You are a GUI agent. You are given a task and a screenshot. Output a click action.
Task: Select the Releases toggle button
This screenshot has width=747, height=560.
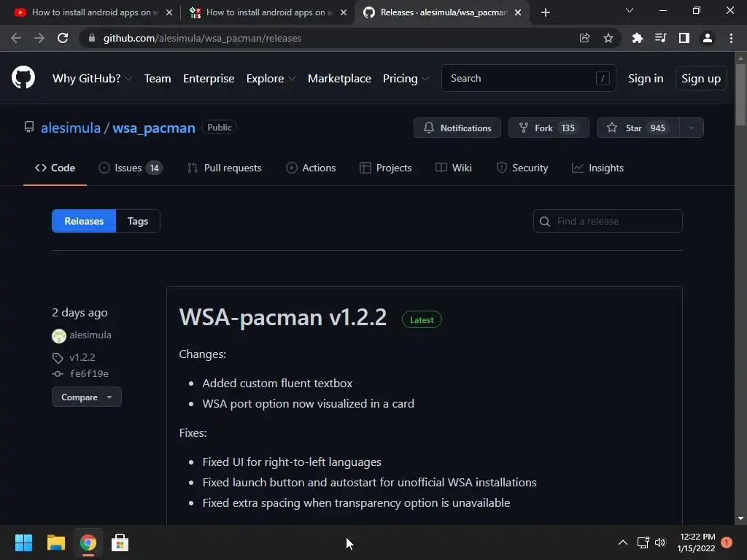pos(84,221)
